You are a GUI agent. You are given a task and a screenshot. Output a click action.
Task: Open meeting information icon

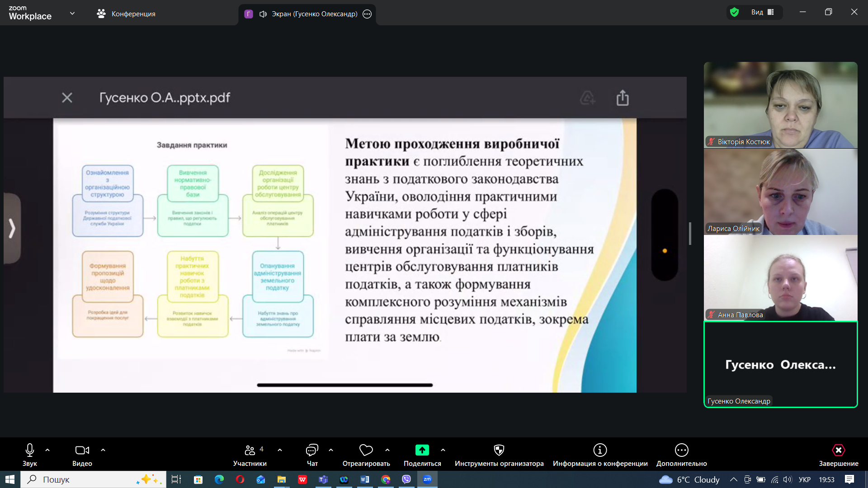(600, 450)
